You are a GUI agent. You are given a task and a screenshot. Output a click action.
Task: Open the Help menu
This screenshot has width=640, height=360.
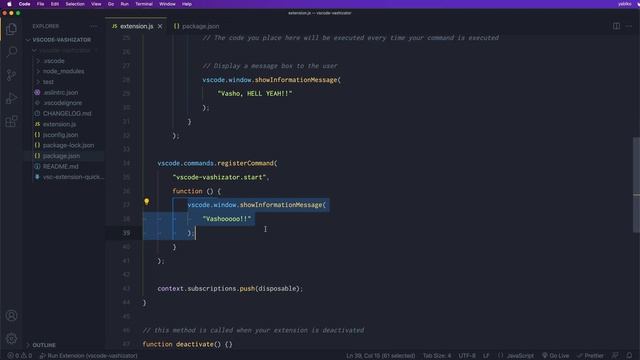[187, 4]
